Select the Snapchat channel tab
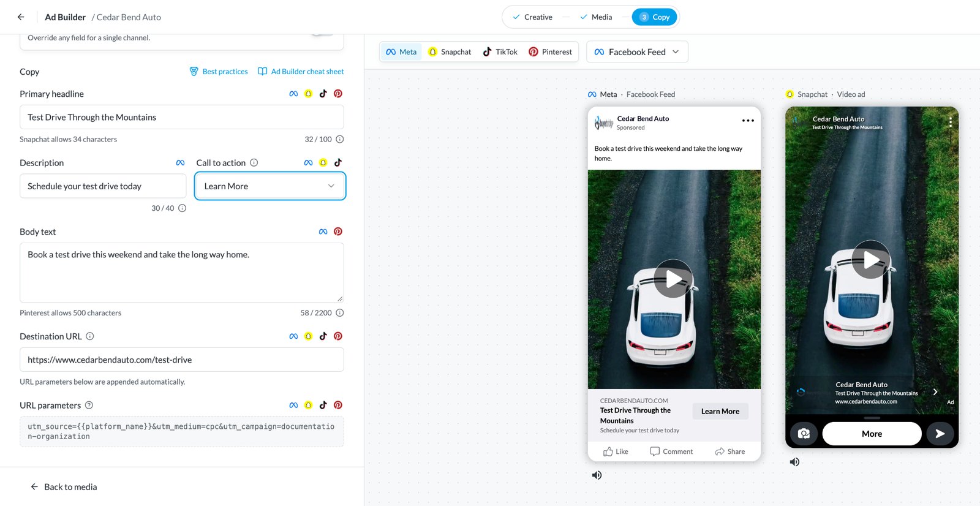This screenshot has height=506, width=980. [x=450, y=52]
